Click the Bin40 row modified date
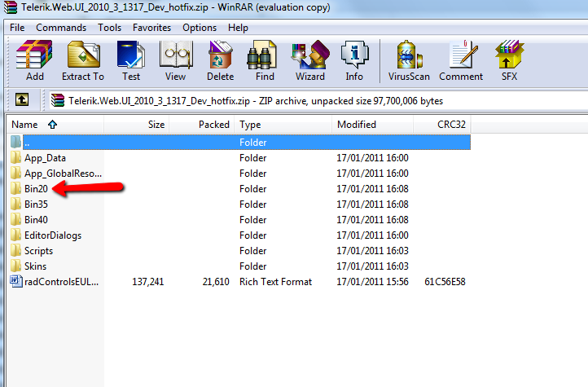Screen dimensions: 588x387 click(x=372, y=220)
